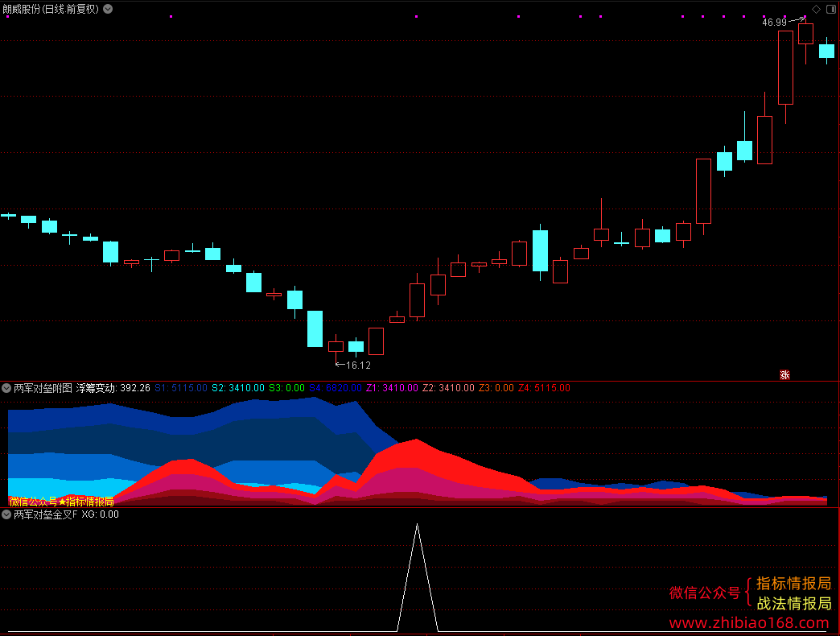Screen dimensions: 840x636
Task: Click the S2: 3410.00 readout
Action: tap(238, 388)
